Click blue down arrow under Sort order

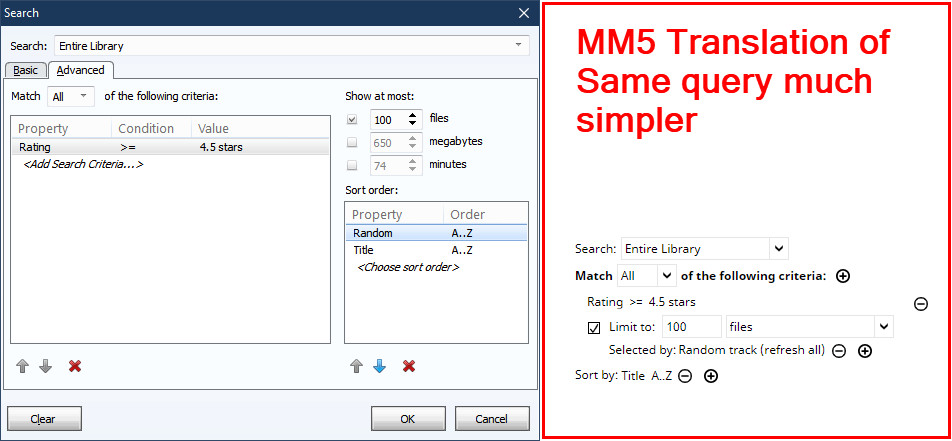(x=379, y=366)
